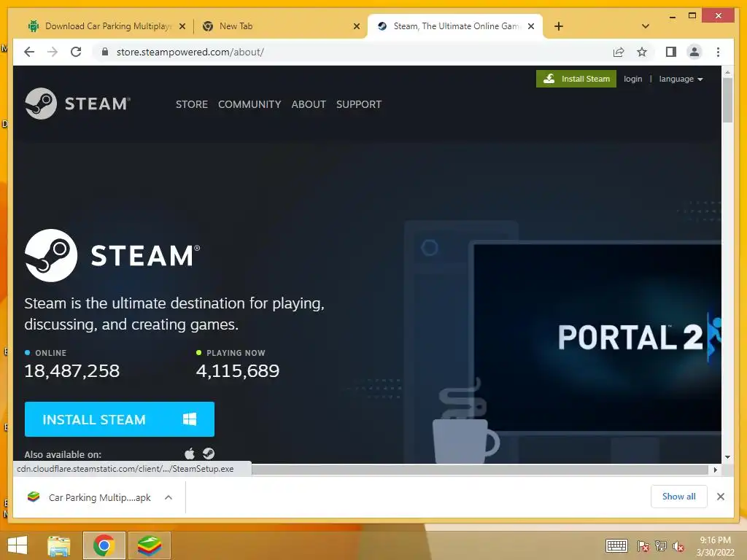The image size is (747, 560).
Task: Click the blue INSTALL STEAM button
Action: point(120,419)
